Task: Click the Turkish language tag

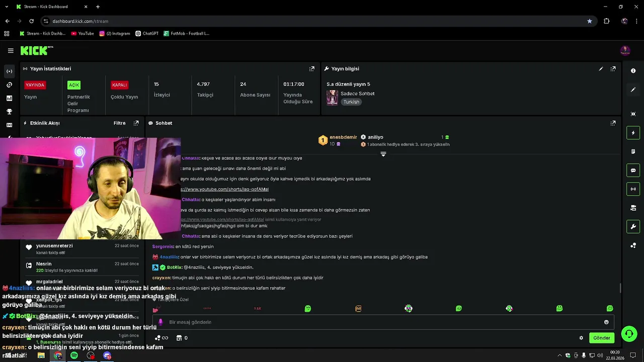Action: tap(351, 102)
